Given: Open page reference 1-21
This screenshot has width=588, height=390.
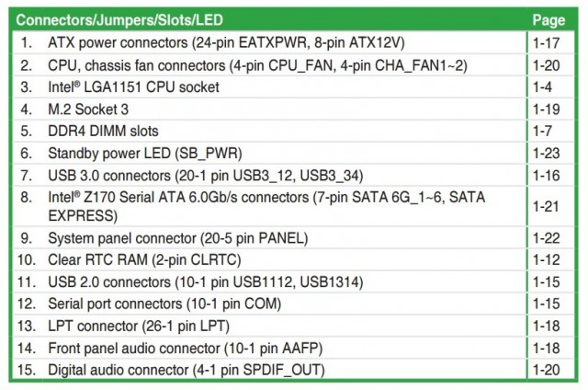Looking at the screenshot, I should coord(546,206).
